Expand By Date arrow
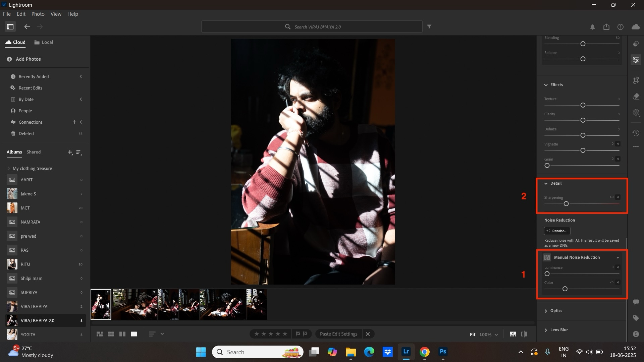Screen dimensions: 644x362 point(81,99)
